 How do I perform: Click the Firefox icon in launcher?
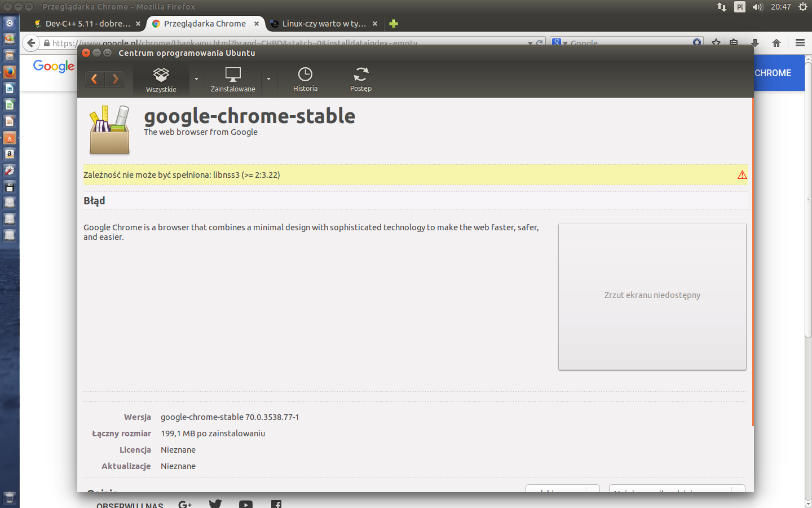10,72
